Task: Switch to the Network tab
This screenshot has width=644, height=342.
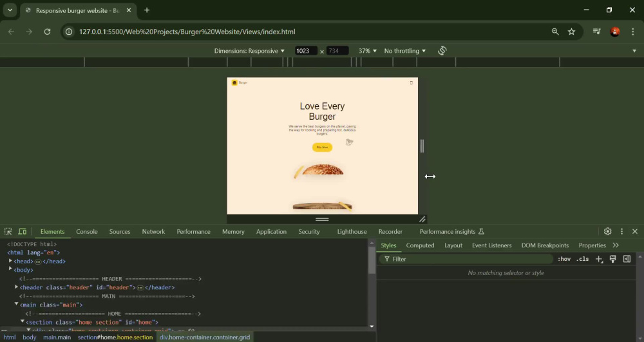Action: pos(153,232)
